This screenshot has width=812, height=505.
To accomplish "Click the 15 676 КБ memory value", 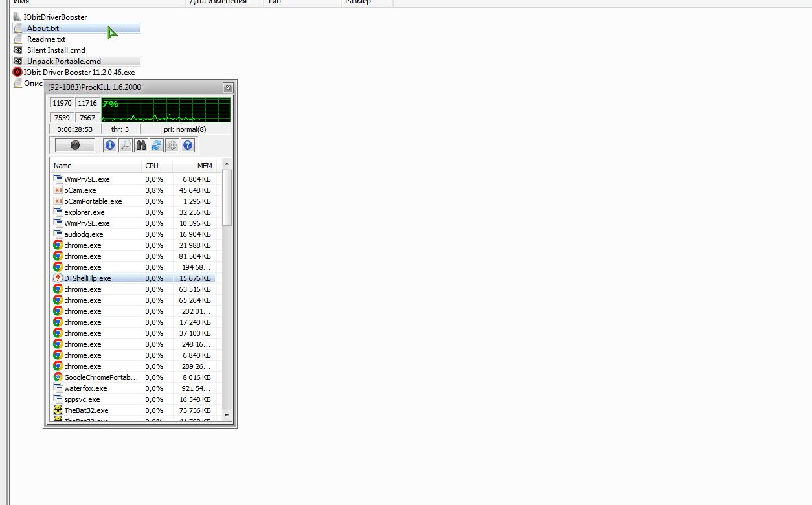I will point(195,278).
